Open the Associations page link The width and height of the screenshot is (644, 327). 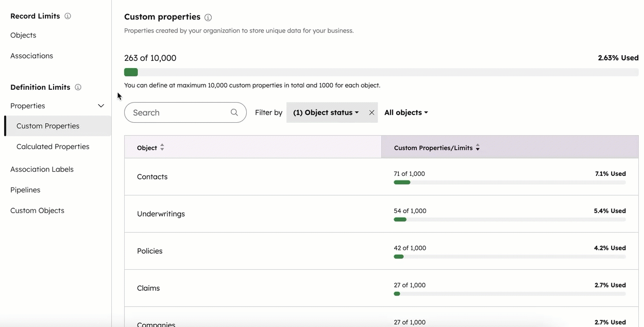31,55
